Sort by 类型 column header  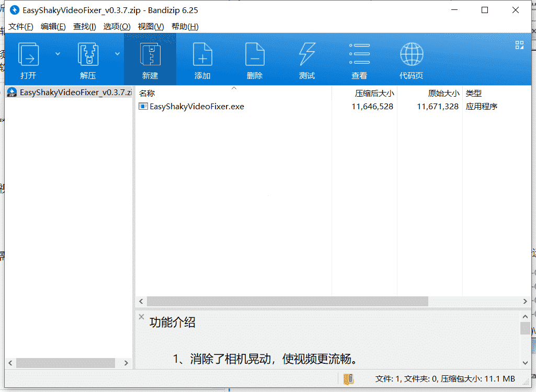(496, 93)
